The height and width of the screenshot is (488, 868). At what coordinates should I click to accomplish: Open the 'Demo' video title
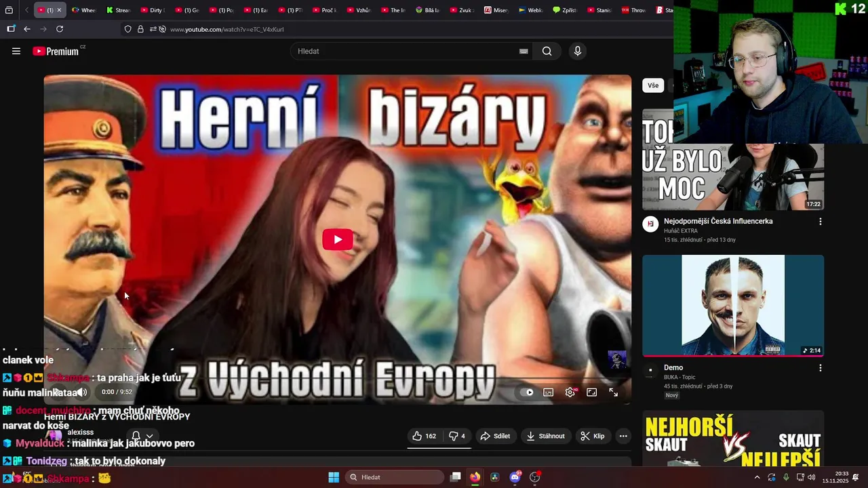coord(673,367)
